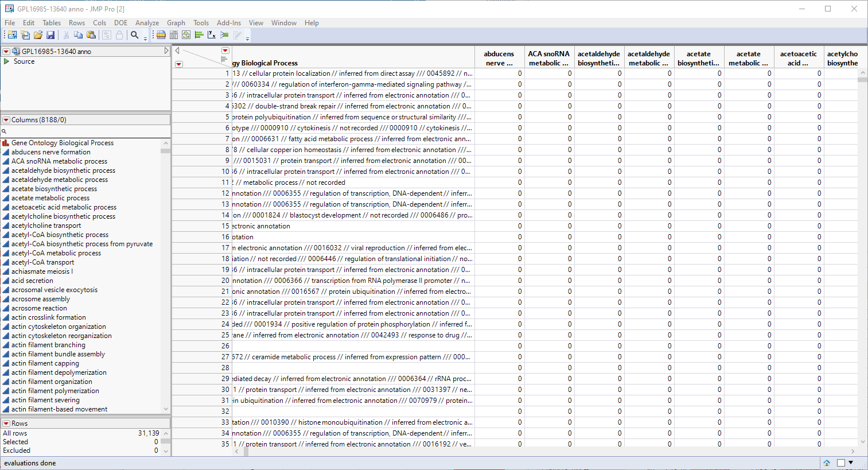Open the Add-Ins menu
The height and width of the screenshot is (470, 868).
(x=229, y=23)
